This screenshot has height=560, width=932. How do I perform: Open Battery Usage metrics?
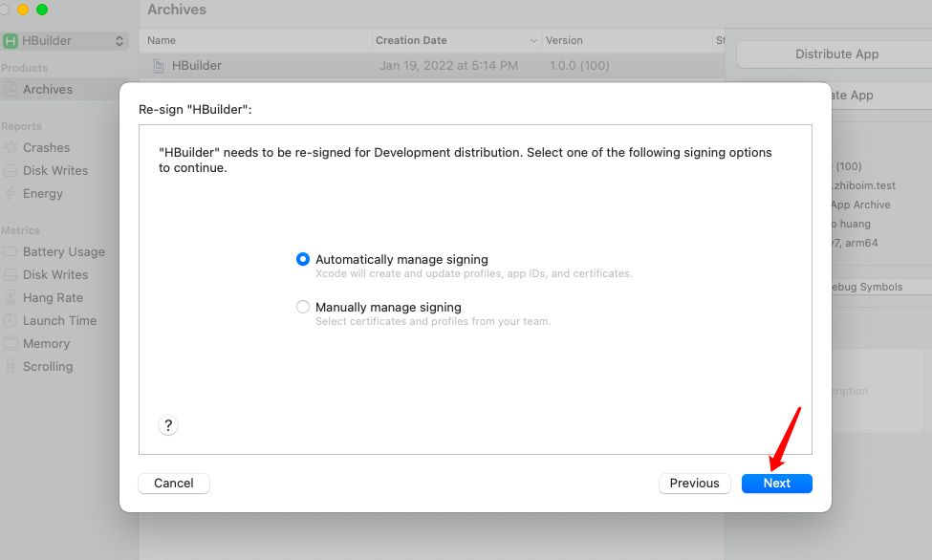click(64, 251)
